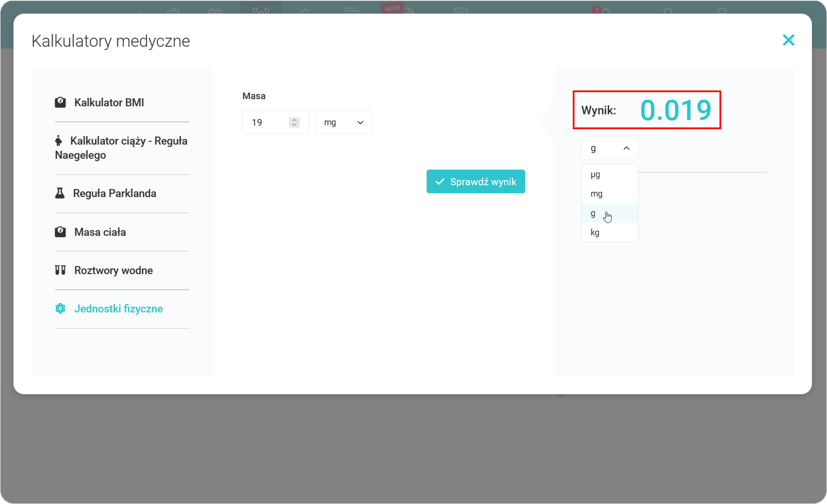Choose kg from the result unit list
This screenshot has width=827, height=504.
coord(610,232)
